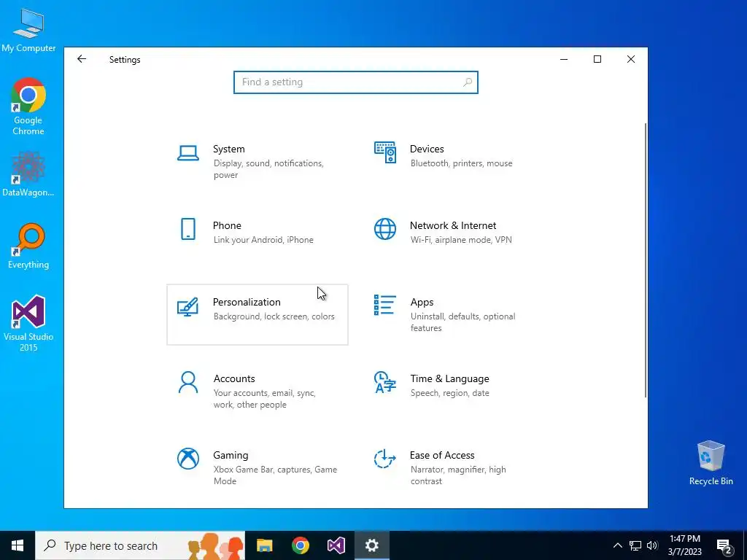
Task: Go back with the Settings back arrow
Action: click(82, 59)
